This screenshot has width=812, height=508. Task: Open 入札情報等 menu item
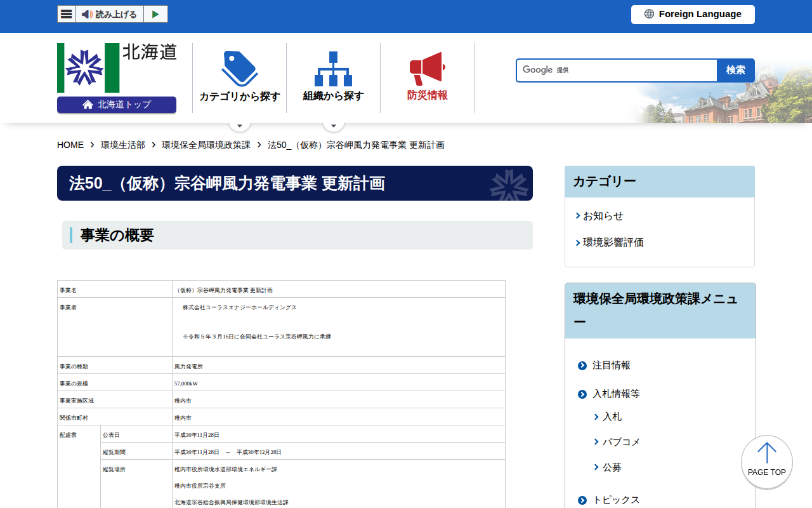[x=616, y=394]
